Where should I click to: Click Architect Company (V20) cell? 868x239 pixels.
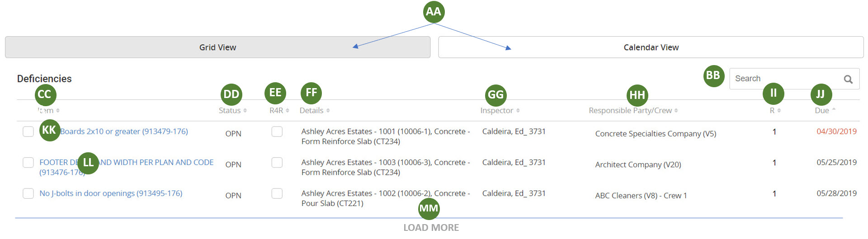pyautogui.click(x=638, y=164)
